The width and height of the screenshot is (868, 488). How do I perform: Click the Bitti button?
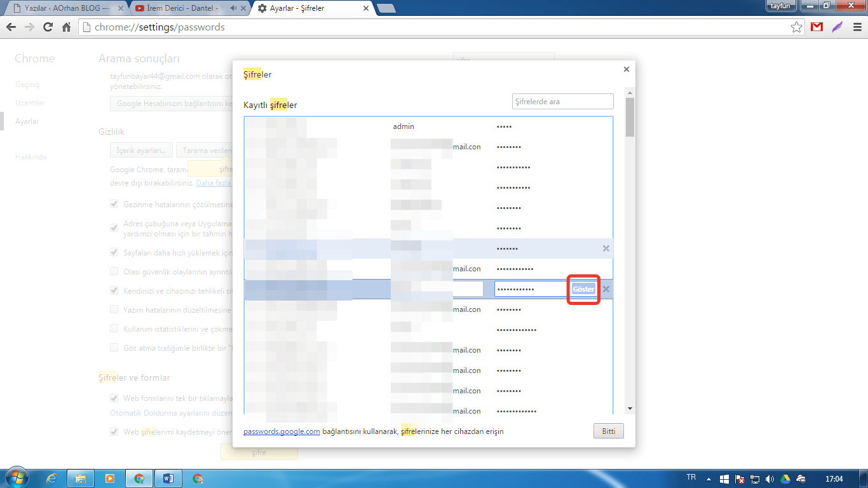pyautogui.click(x=609, y=431)
